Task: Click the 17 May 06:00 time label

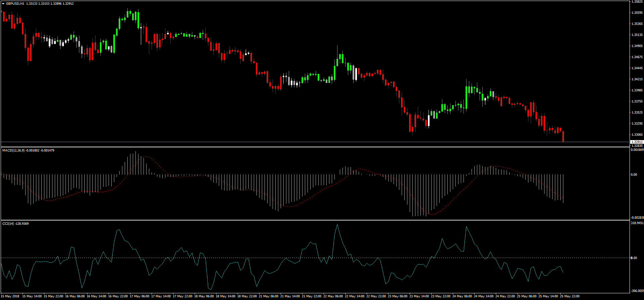Action: (x=139, y=296)
